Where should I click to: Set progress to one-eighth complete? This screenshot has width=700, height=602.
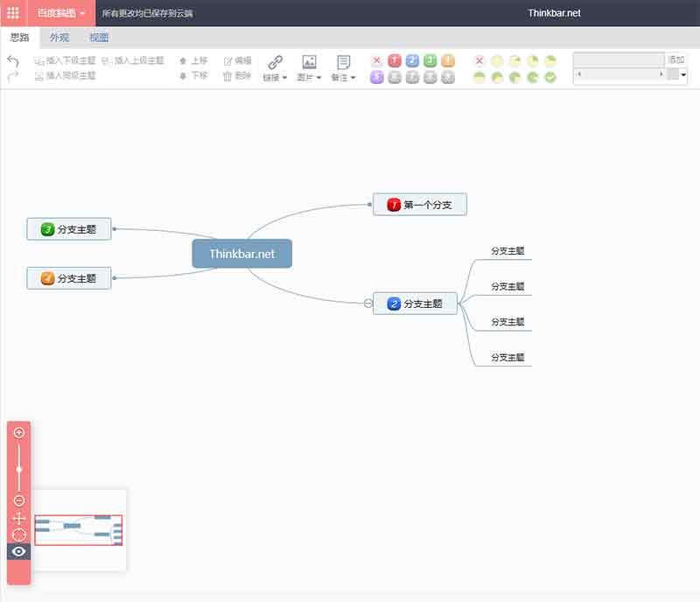click(515, 60)
